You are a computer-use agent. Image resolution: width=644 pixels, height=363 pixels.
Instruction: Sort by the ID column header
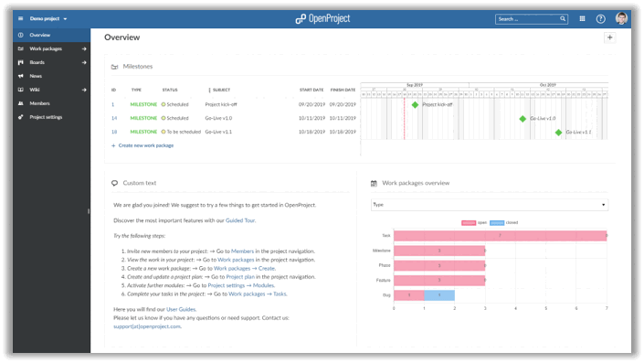(x=114, y=90)
